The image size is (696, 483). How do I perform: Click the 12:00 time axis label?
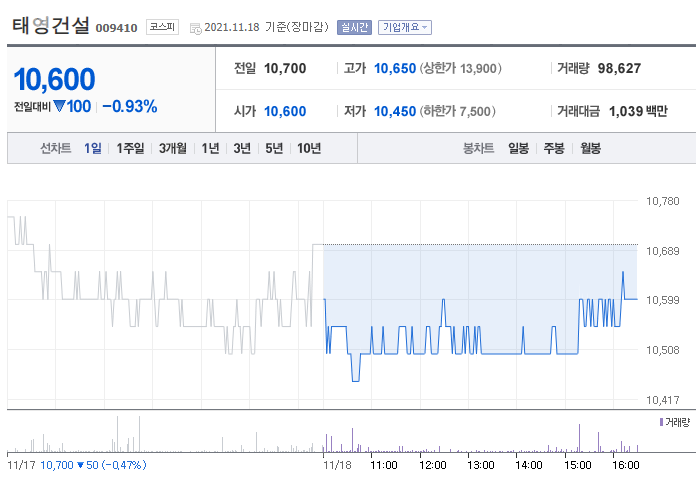pyautogui.click(x=433, y=465)
